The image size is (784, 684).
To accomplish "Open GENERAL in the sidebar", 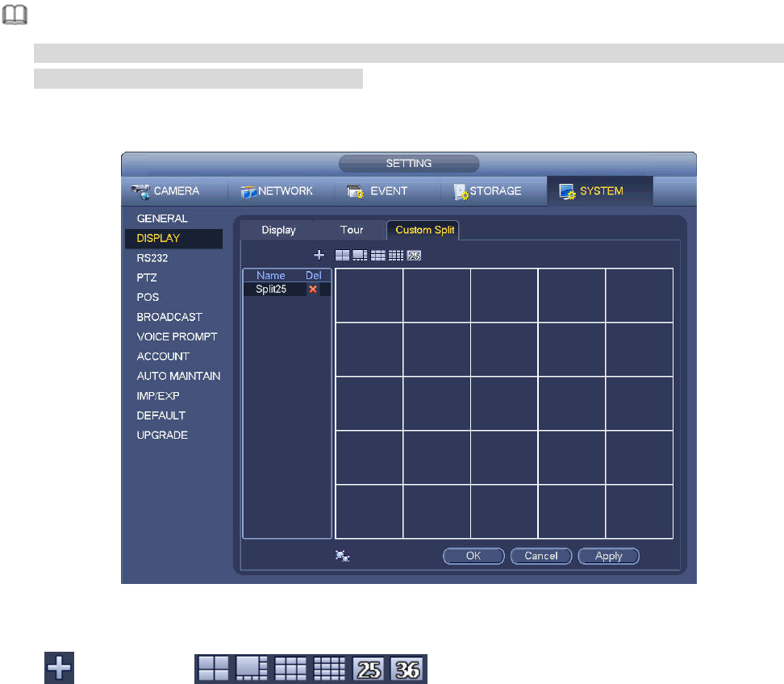I will [162, 219].
